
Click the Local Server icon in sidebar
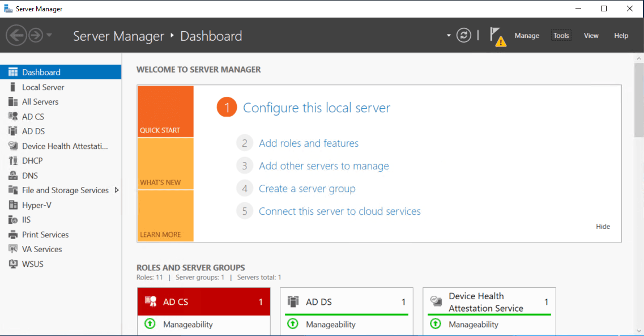pos(12,87)
